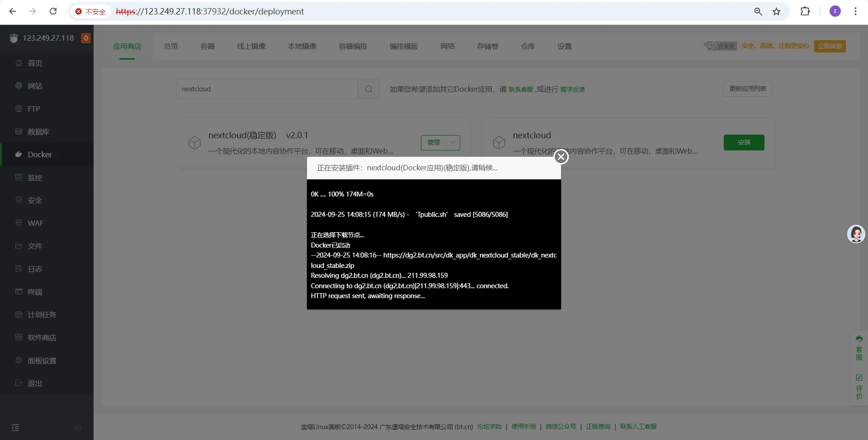Open 客服 support from the side widget

pos(859,348)
